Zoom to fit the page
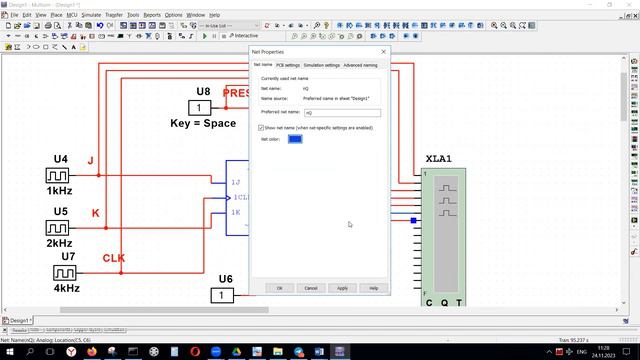640x360 pixels. (522, 25)
